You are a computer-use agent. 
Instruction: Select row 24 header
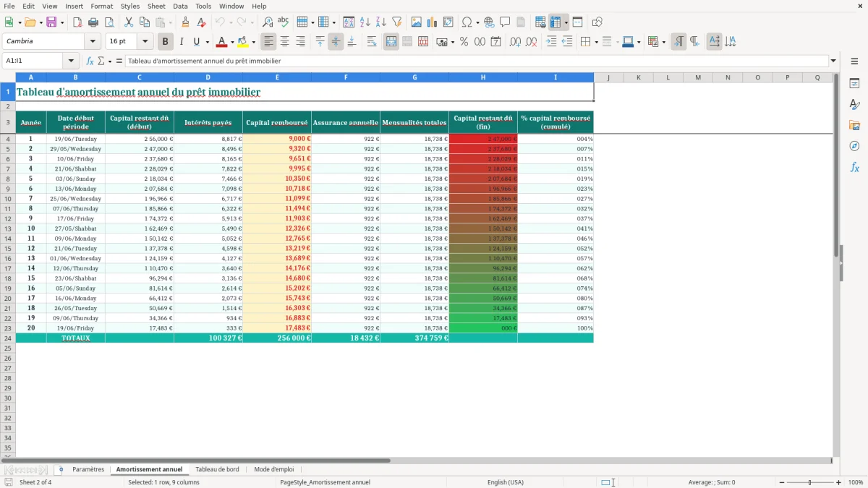(8, 338)
